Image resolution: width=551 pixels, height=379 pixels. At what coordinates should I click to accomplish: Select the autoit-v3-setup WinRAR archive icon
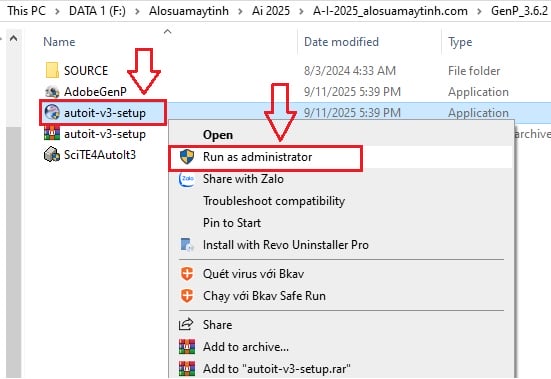click(x=52, y=133)
